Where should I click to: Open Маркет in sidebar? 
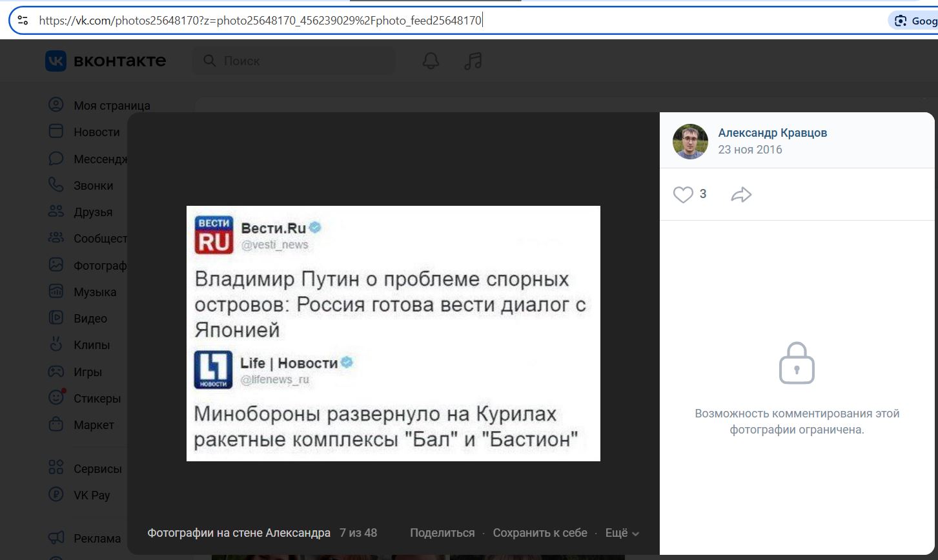[x=94, y=425]
